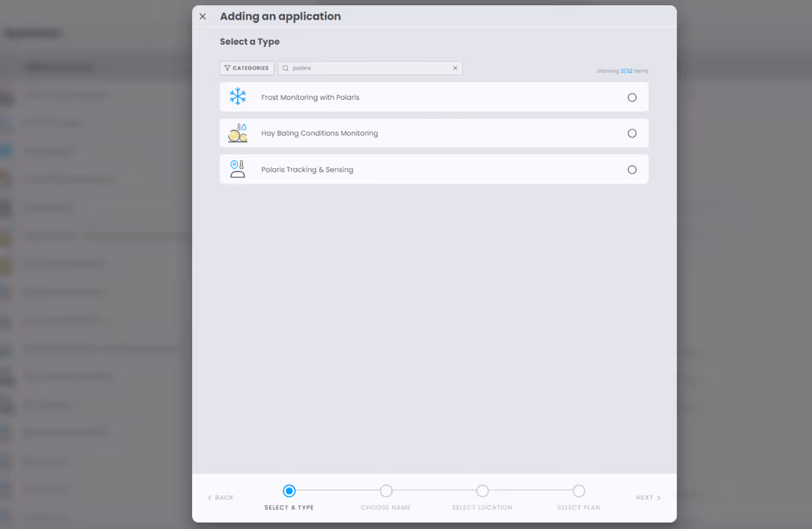Image resolution: width=812 pixels, height=529 pixels.
Task: Go Back to previous step
Action: click(x=220, y=497)
